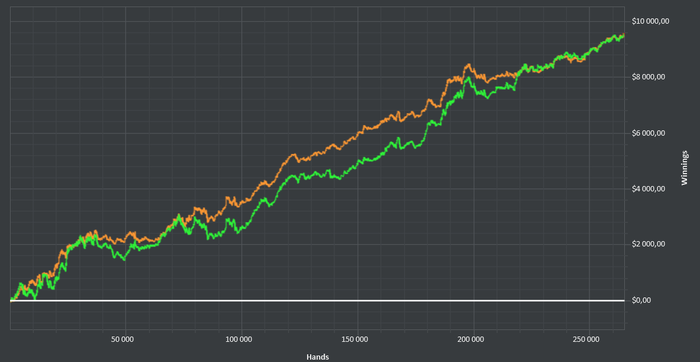Image resolution: width=700 pixels, height=362 pixels.
Task: Click the $6 000,00 axis value
Action: (x=648, y=133)
